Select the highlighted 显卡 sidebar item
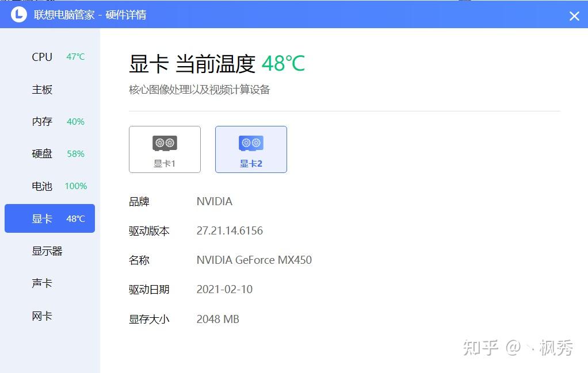The height and width of the screenshot is (373, 588). tap(49, 218)
